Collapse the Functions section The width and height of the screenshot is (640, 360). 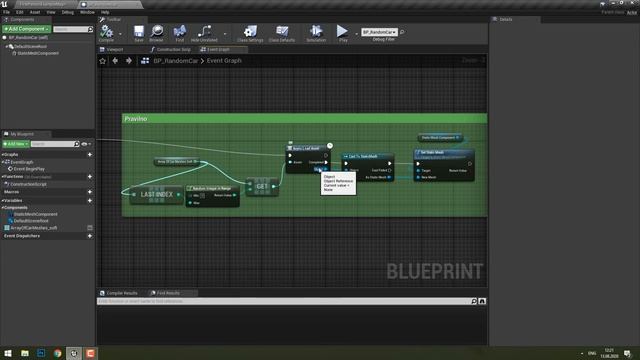click(x=3, y=177)
